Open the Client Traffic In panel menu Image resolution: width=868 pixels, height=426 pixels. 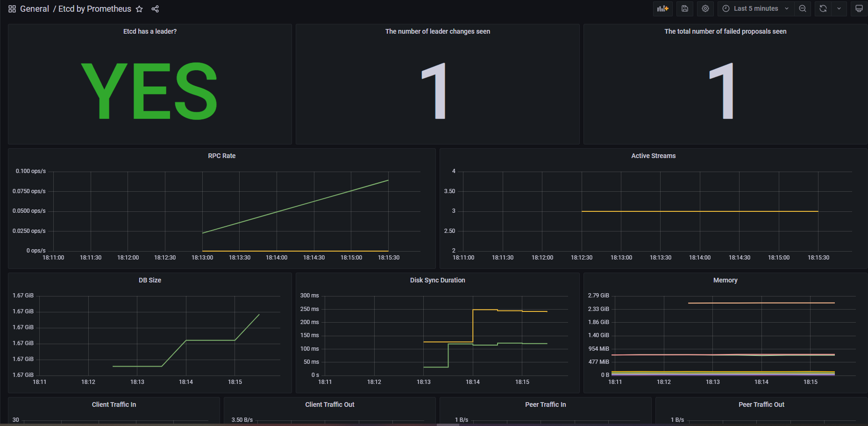[114, 404]
